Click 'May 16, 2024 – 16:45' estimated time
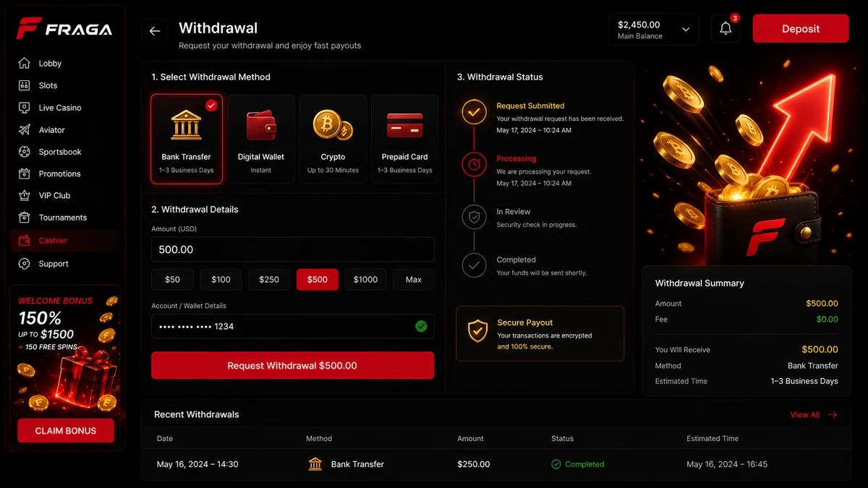The width and height of the screenshot is (868, 488). [727, 464]
